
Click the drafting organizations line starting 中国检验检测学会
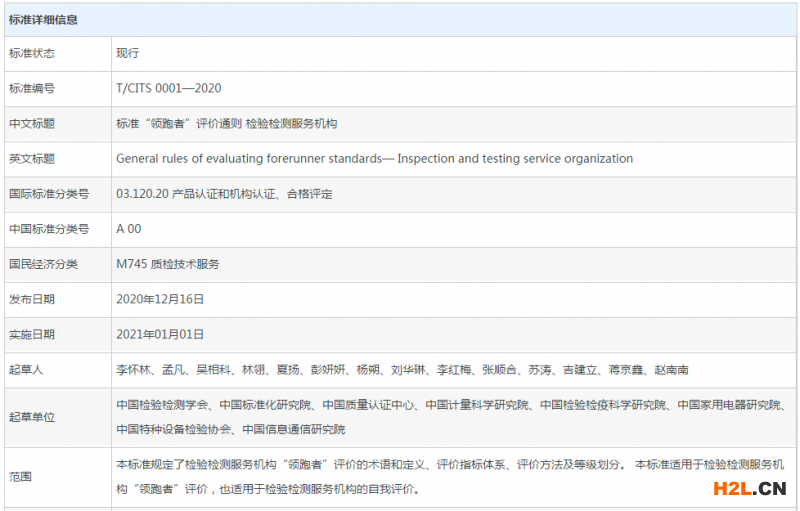[x=451, y=405]
